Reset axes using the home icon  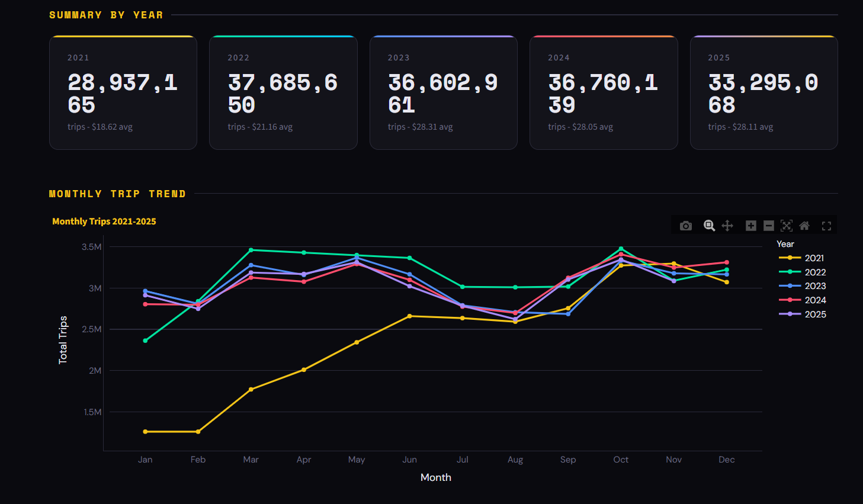click(804, 226)
